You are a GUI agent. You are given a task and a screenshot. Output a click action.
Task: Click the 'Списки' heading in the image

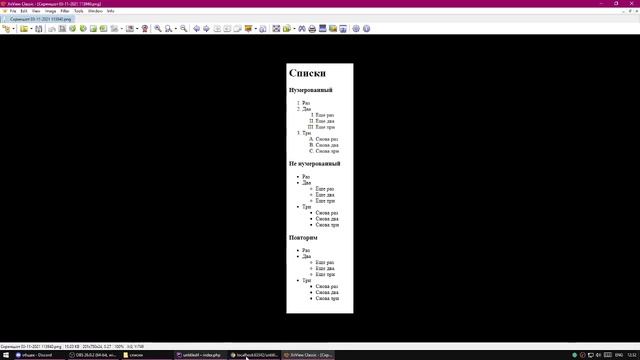[x=307, y=73]
